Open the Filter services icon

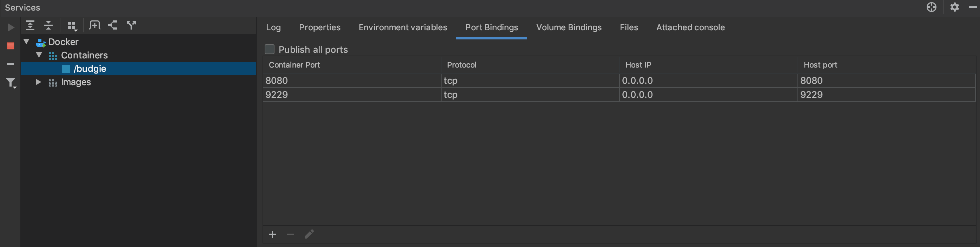click(11, 82)
